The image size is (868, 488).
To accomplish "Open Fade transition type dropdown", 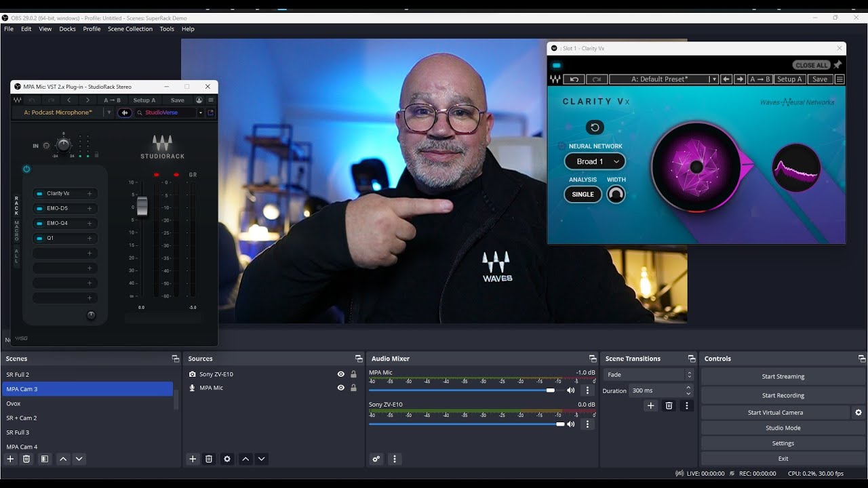I will point(649,374).
